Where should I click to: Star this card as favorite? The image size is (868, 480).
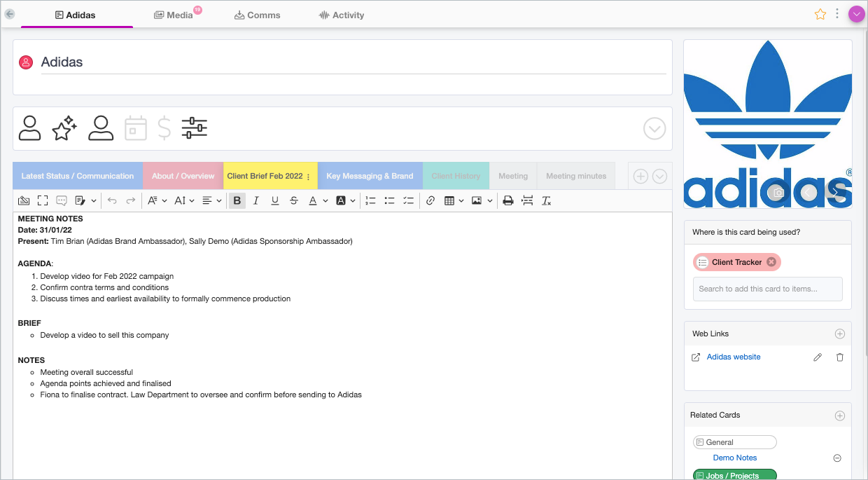pyautogui.click(x=820, y=15)
